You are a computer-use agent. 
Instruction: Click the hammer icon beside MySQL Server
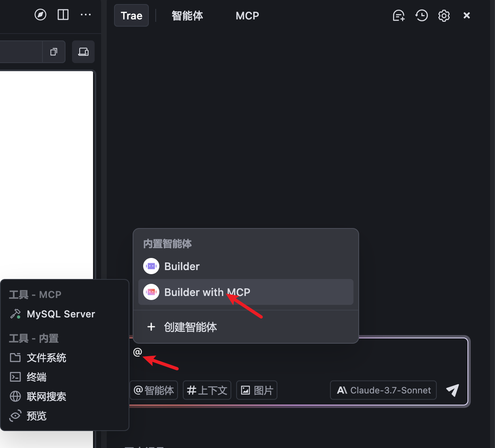coord(15,314)
